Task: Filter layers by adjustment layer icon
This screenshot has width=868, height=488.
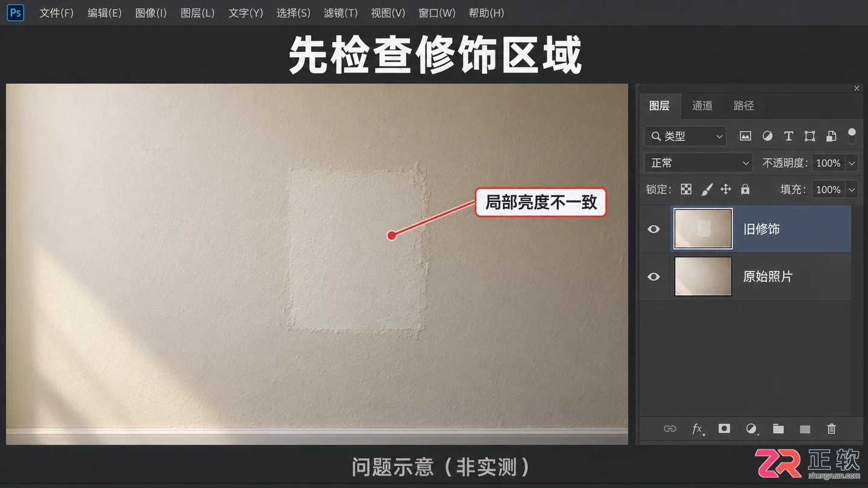Action: point(767,136)
